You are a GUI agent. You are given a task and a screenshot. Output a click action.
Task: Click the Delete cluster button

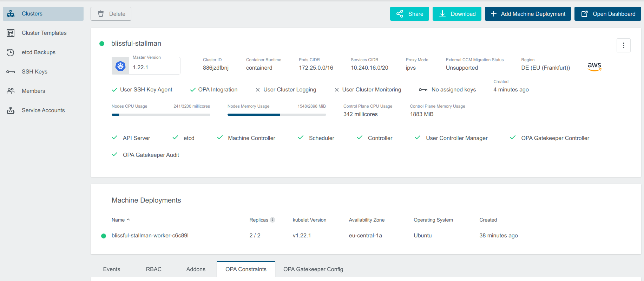click(111, 14)
